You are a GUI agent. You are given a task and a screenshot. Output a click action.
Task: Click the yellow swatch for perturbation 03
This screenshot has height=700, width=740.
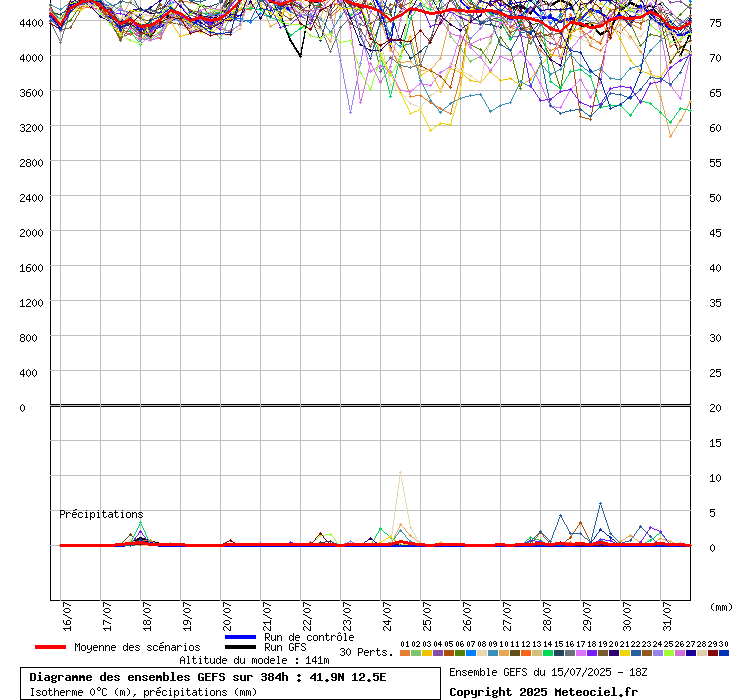point(427,653)
